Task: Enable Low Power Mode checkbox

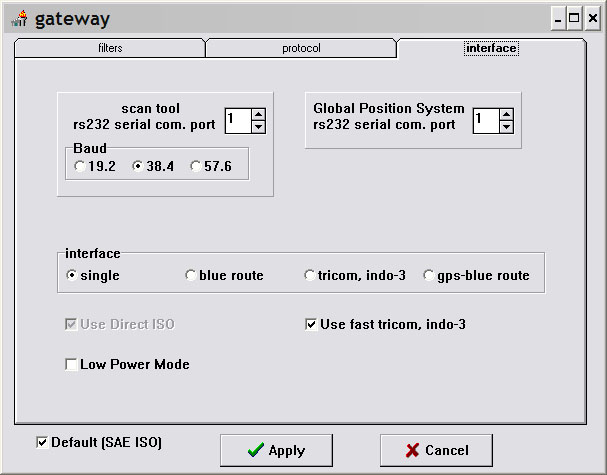Action: click(72, 364)
